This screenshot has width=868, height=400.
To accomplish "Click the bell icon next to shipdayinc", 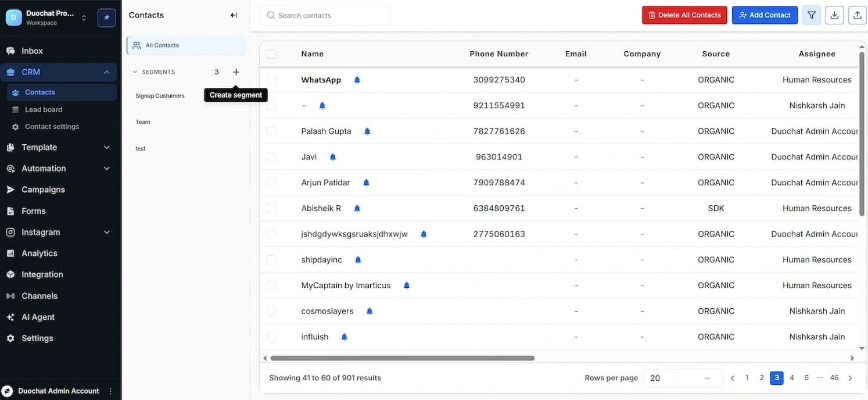I will point(358,260).
